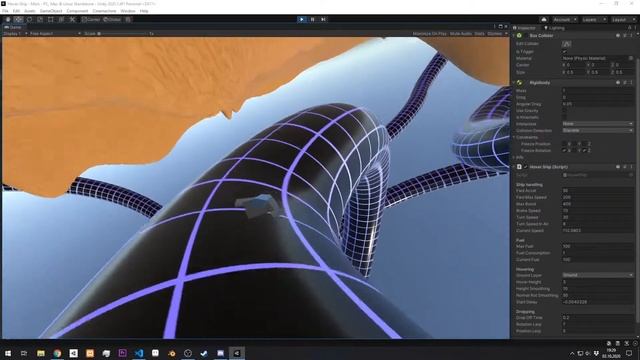The height and width of the screenshot is (360, 640).
Task: Collapse the Rigidbody component
Action: [x=513, y=82]
